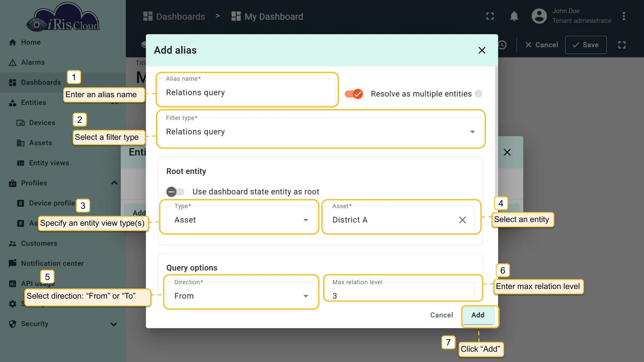Image resolution: width=644 pixels, height=362 pixels.
Task: Click the John Doe user name
Action: (566, 11)
